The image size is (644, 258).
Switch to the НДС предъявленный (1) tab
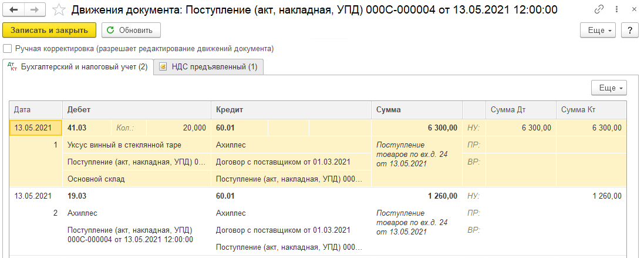[x=208, y=66]
